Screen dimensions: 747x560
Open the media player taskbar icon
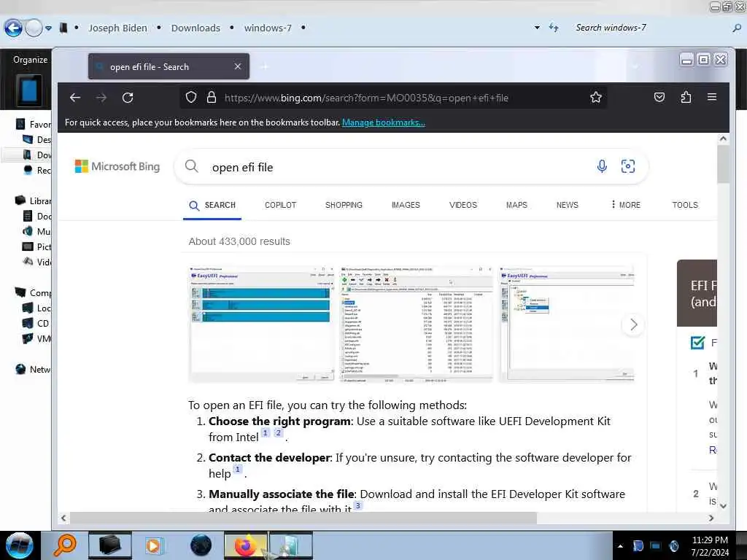(153, 545)
